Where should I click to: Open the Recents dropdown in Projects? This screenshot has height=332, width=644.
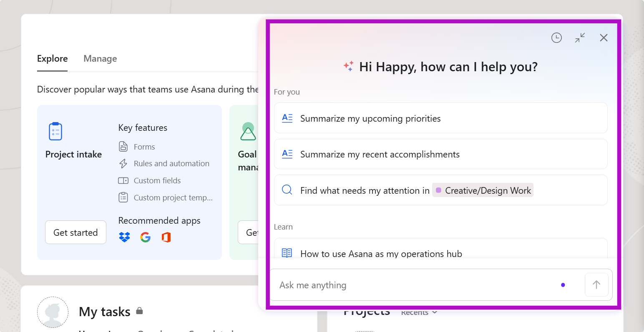[x=419, y=312]
